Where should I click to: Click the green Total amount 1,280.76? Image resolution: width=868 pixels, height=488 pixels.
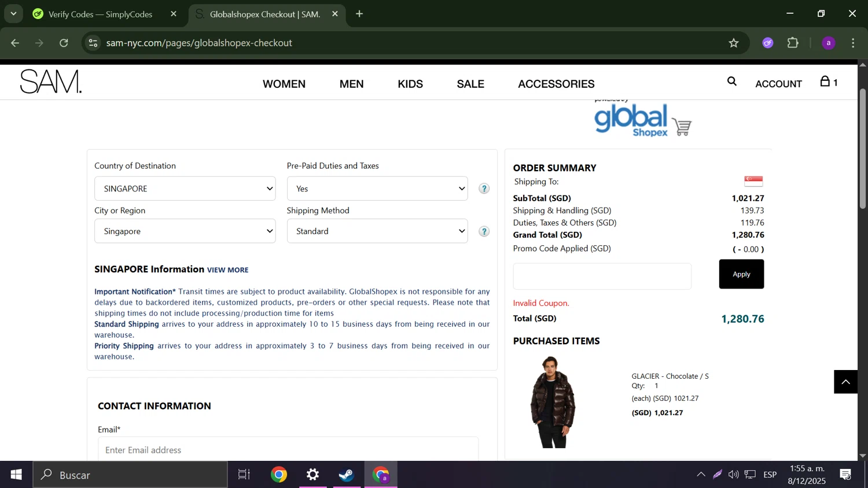pyautogui.click(x=742, y=319)
